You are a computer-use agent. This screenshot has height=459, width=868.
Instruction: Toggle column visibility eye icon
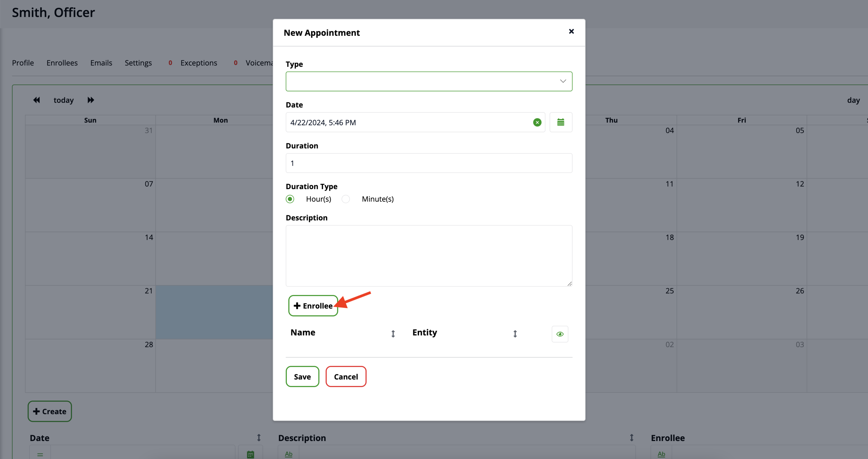coord(560,334)
